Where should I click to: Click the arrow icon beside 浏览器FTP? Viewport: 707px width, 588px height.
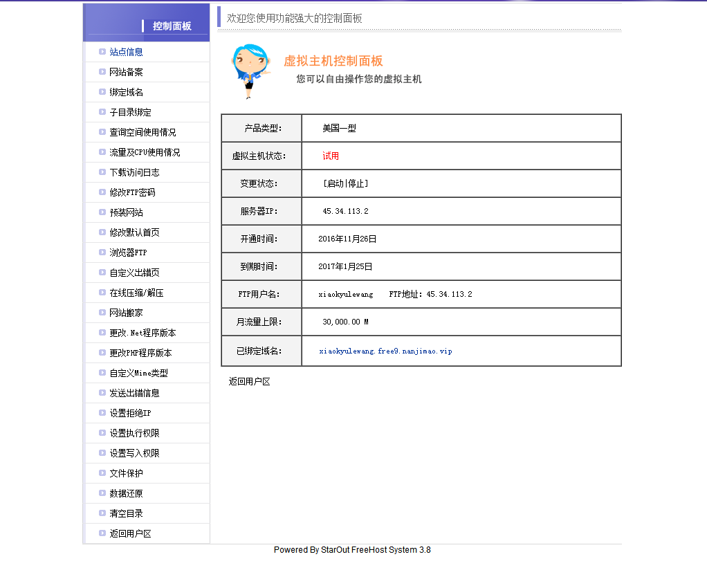pyautogui.click(x=102, y=252)
